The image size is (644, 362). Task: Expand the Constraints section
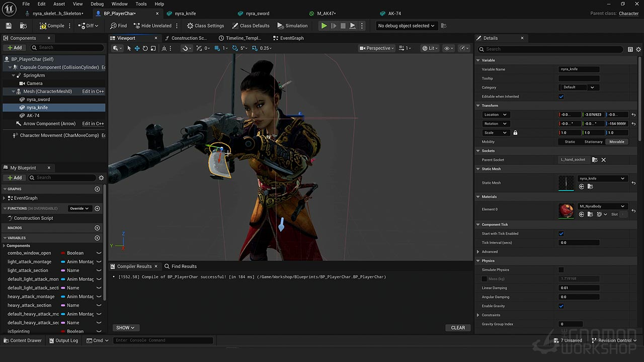tap(478, 315)
